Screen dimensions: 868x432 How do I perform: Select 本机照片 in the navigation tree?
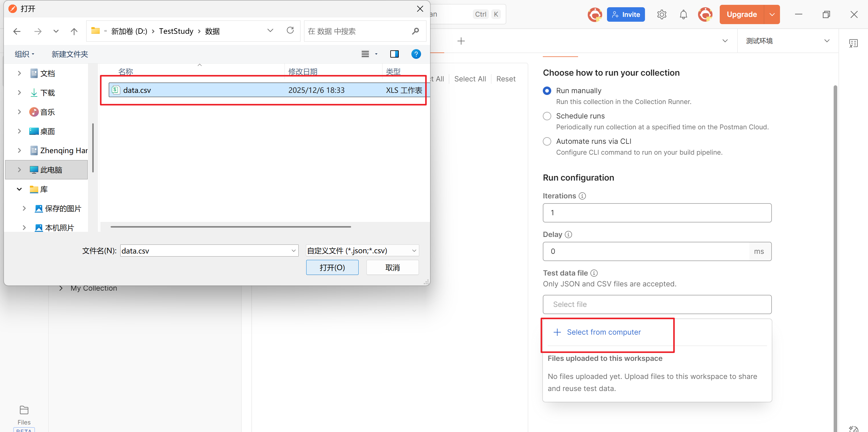(59, 228)
